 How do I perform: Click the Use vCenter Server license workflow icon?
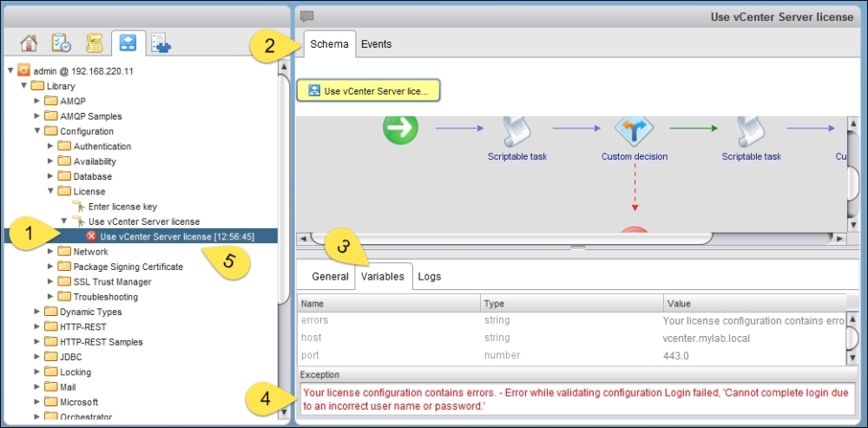coord(79,221)
